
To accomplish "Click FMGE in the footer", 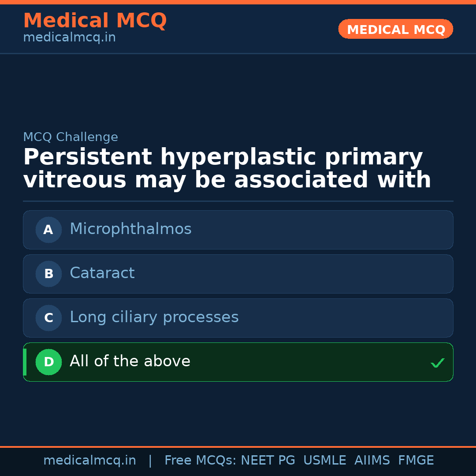I will (x=416, y=461).
